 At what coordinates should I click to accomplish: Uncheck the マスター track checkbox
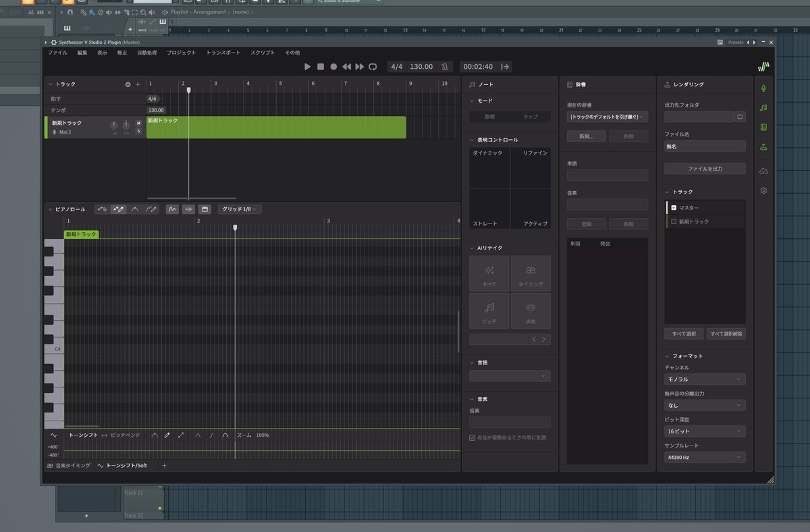tap(674, 208)
